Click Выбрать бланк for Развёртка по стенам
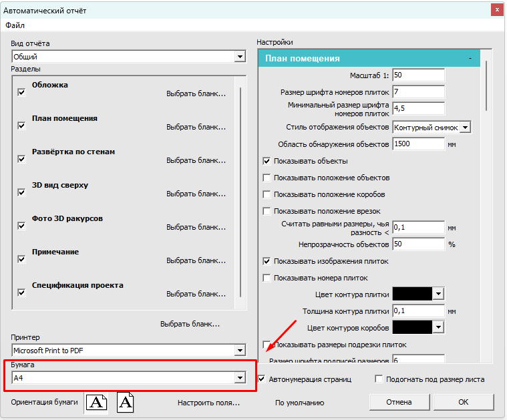The image size is (507, 420). [x=196, y=160]
